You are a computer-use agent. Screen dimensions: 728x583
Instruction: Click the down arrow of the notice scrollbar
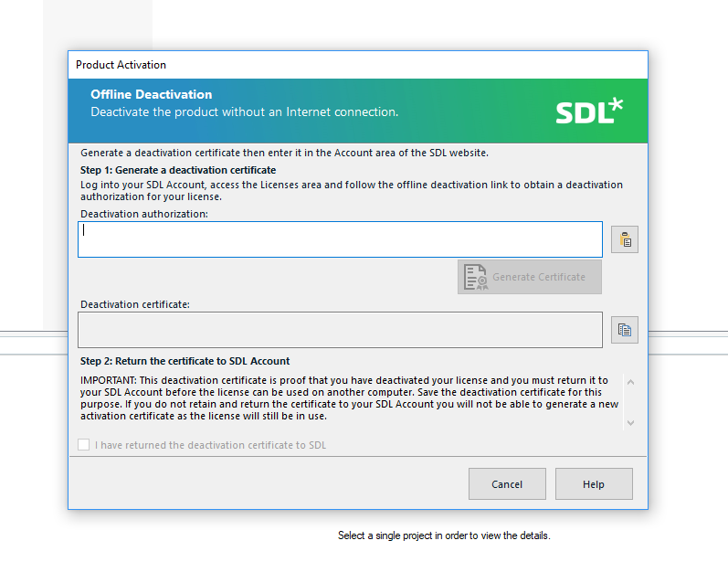pyautogui.click(x=630, y=423)
